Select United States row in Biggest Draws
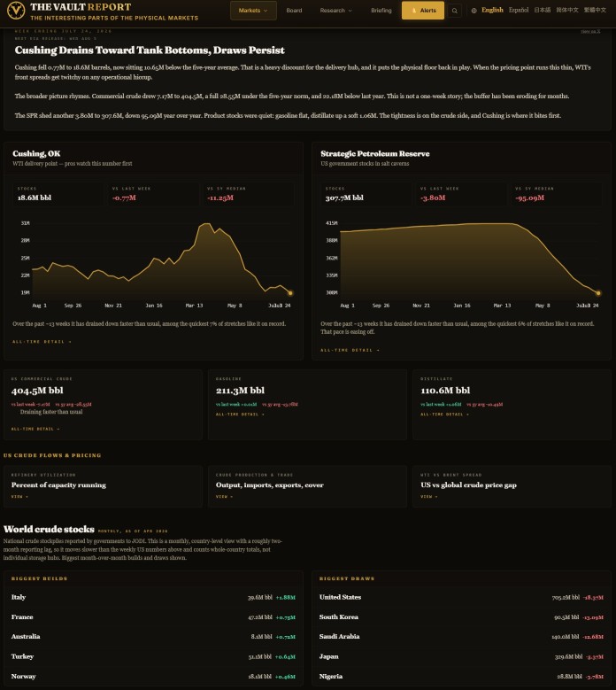The image size is (616, 690). 461,597
